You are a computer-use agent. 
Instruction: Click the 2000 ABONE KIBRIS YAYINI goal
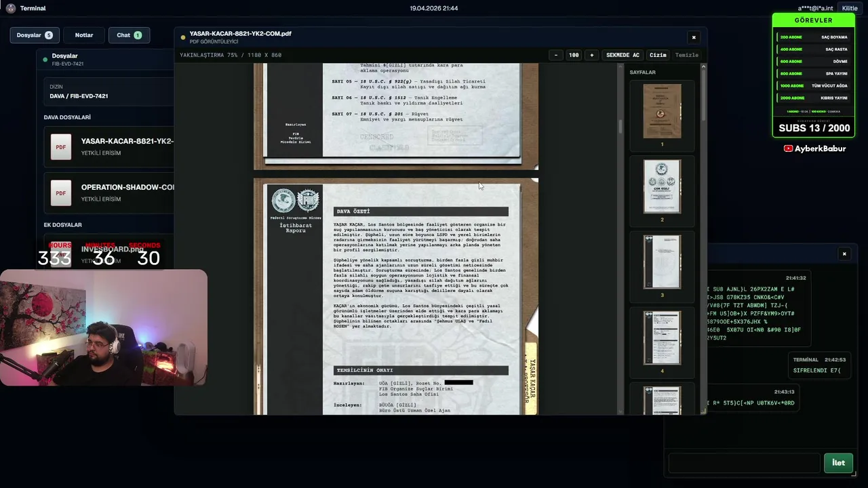pyautogui.click(x=813, y=98)
